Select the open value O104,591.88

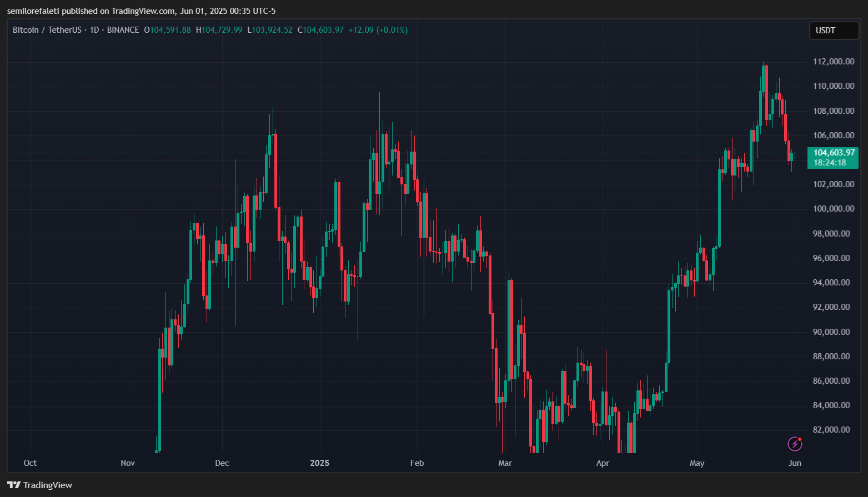pos(167,30)
